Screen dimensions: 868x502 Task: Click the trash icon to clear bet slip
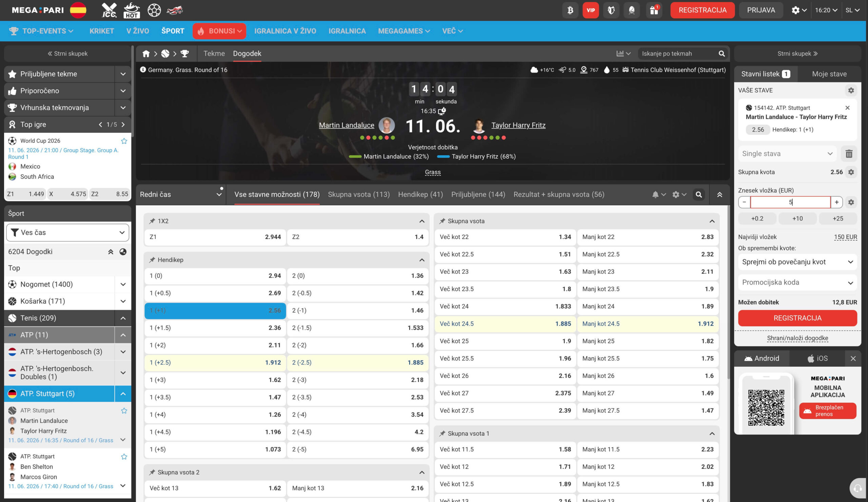tap(849, 154)
